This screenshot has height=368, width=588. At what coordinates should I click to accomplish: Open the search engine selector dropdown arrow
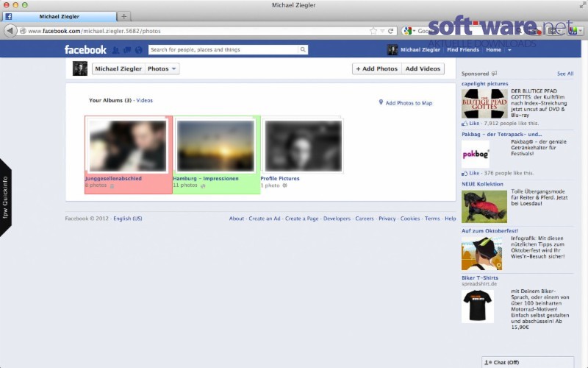click(414, 31)
